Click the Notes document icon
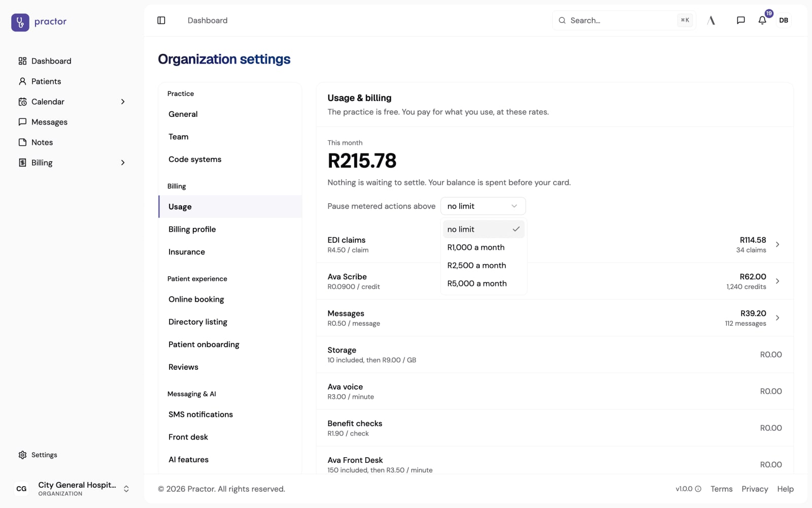The height and width of the screenshot is (508, 812). point(22,142)
